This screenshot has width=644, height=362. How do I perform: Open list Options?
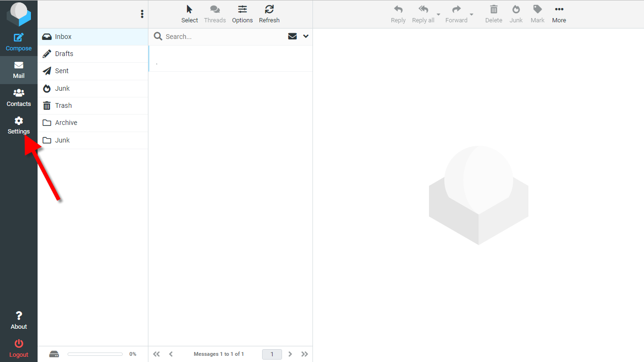click(243, 14)
